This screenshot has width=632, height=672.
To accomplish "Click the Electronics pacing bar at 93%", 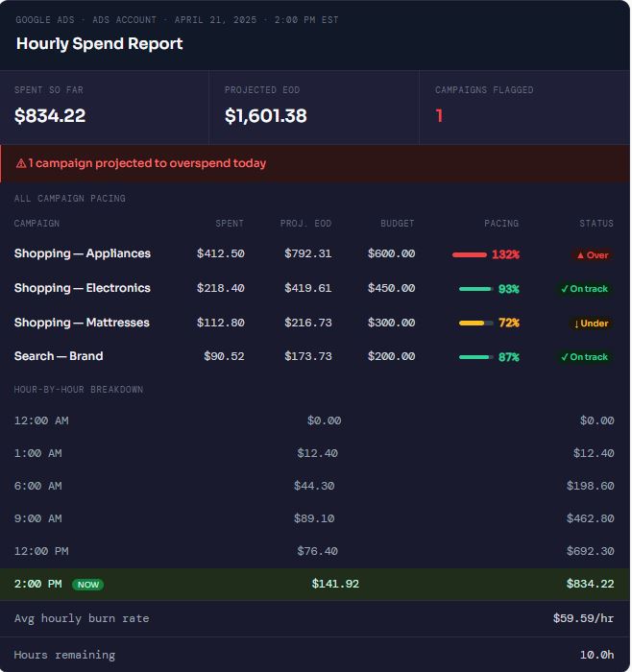I will (x=476, y=289).
